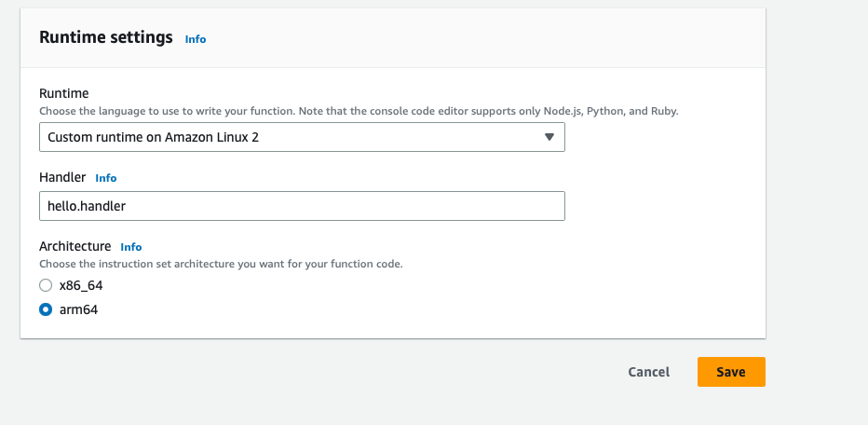Click the instruction set architecture description text

coord(221,264)
